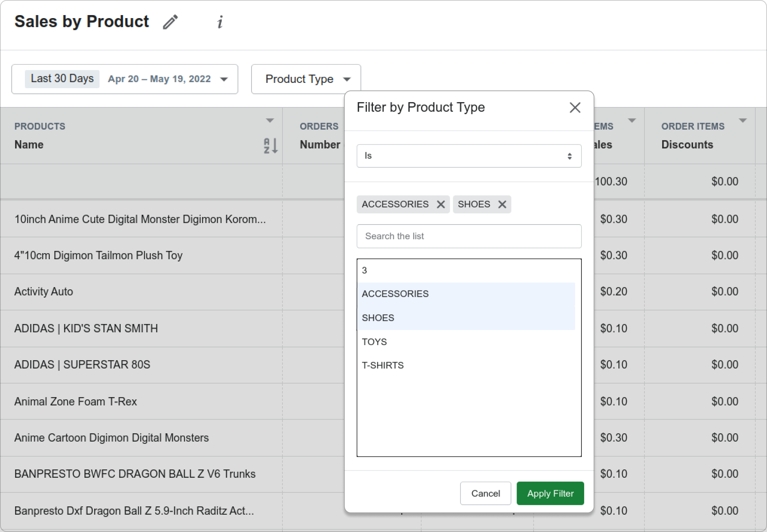Image resolution: width=767 pixels, height=532 pixels.
Task: Click the Cancel button
Action: click(485, 493)
